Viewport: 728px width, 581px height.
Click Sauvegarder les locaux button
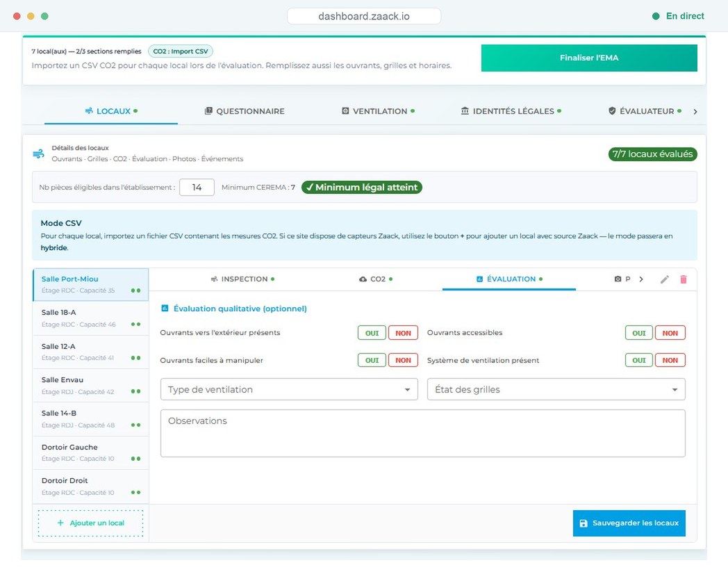(x=629, y=523)
